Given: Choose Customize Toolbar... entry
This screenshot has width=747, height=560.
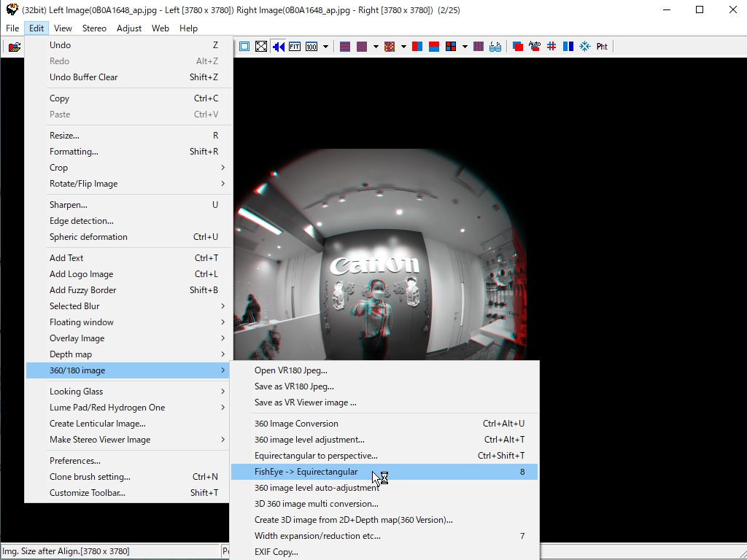Looking at the screenshot, I should 128,493.
